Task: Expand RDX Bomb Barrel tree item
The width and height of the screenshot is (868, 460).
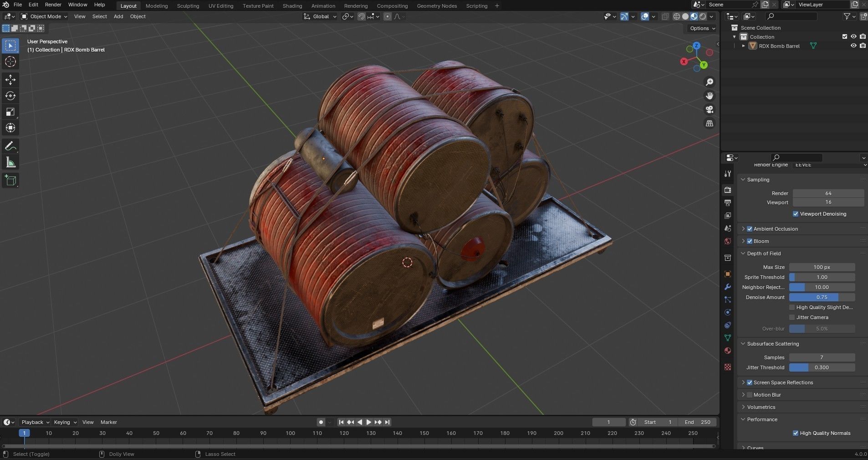Action: tap(744, 46)
